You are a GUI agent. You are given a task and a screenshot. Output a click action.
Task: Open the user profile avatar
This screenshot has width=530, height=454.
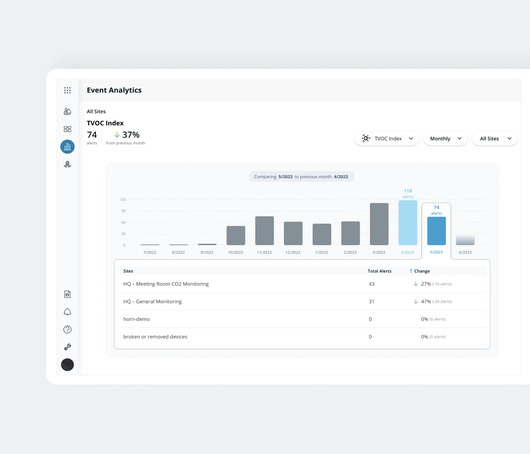pyautogui.click(x=67, y=365)
